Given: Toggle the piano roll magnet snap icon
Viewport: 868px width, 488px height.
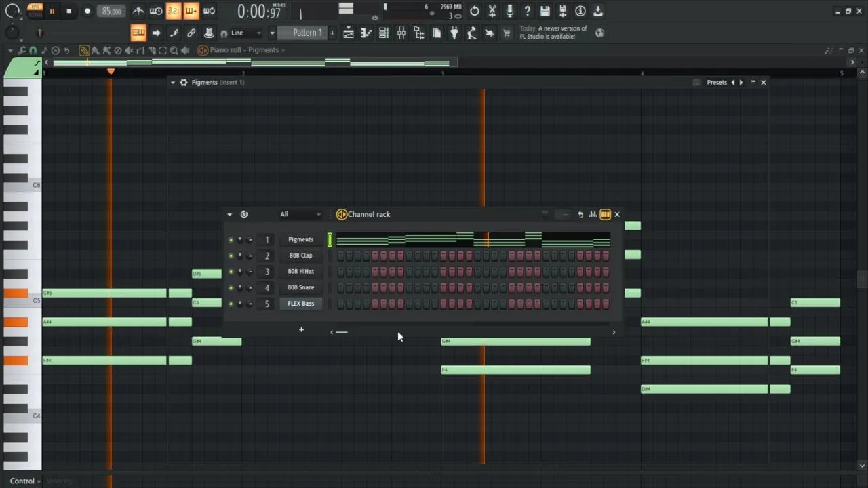Looking at the screenshot, I should tap(33, 50).
